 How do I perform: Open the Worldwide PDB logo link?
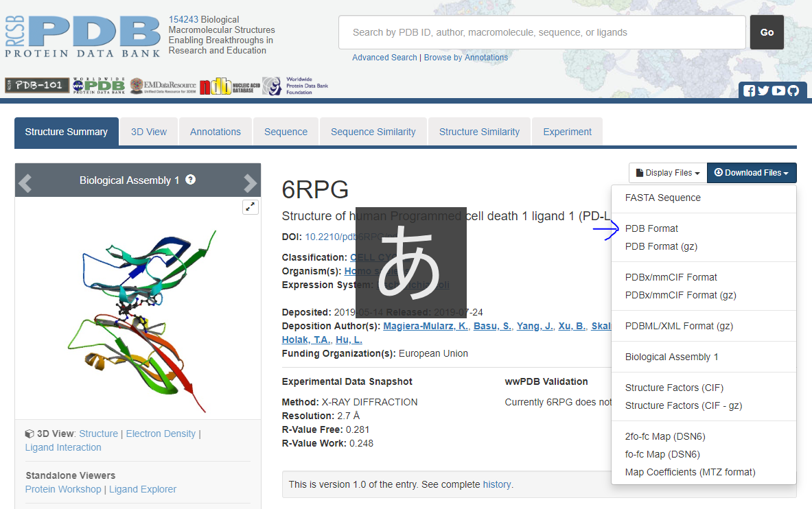point(99,86)
